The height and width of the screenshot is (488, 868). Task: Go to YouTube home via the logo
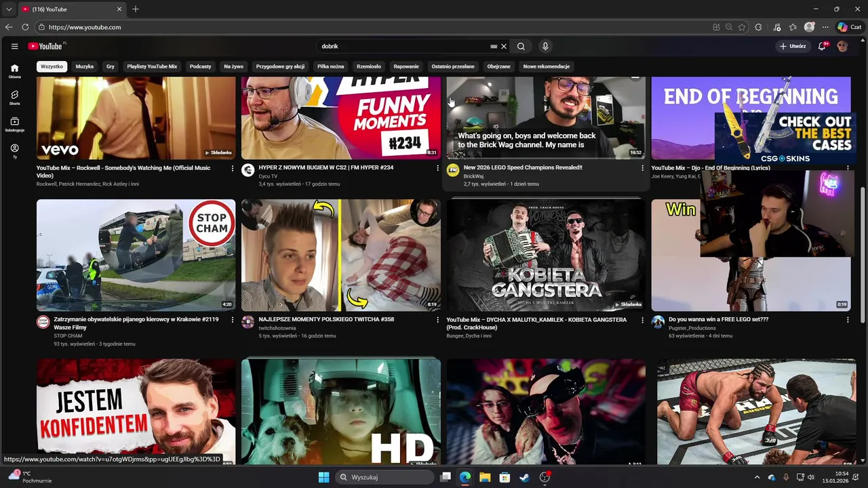(45, 46)
